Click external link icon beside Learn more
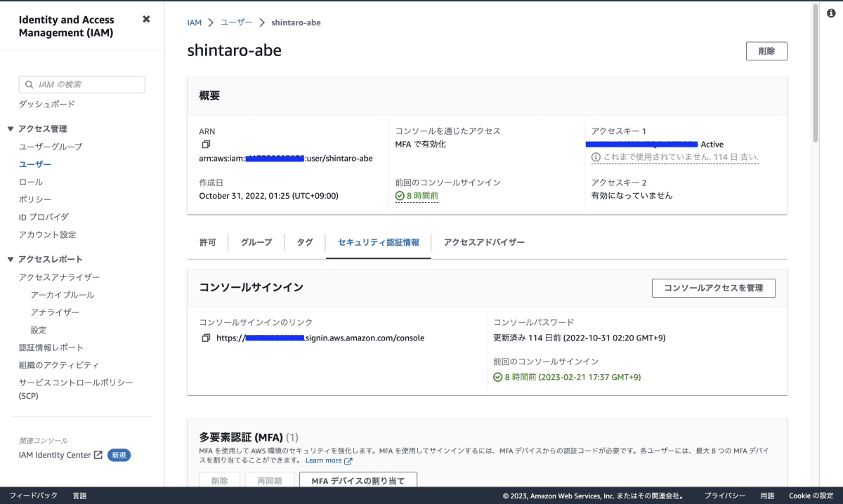Image resolution: width=843 pixels, height=504 pixels. 348,461
